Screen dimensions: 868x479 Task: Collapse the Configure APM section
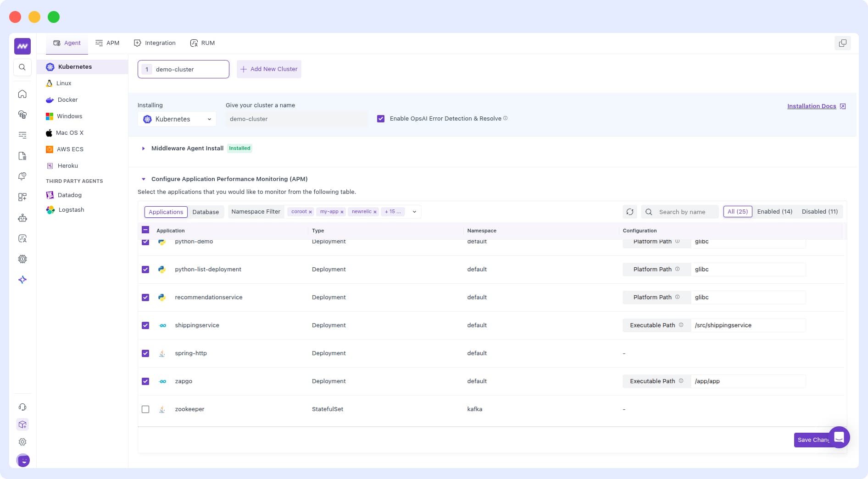coord(143,179)
